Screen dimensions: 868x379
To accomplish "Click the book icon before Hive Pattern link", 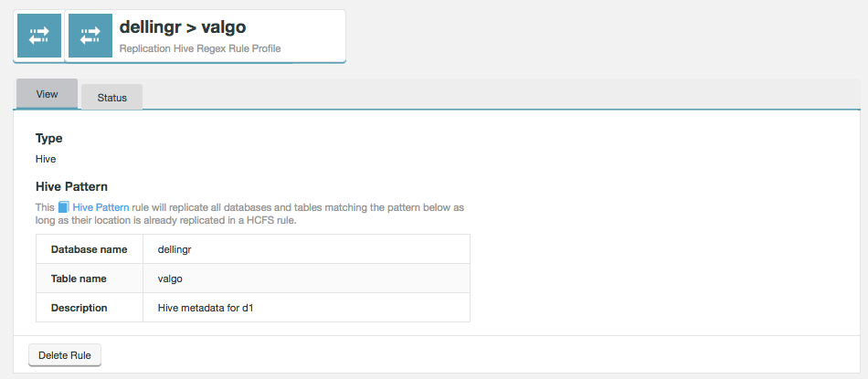I will [x=64, y=207].
